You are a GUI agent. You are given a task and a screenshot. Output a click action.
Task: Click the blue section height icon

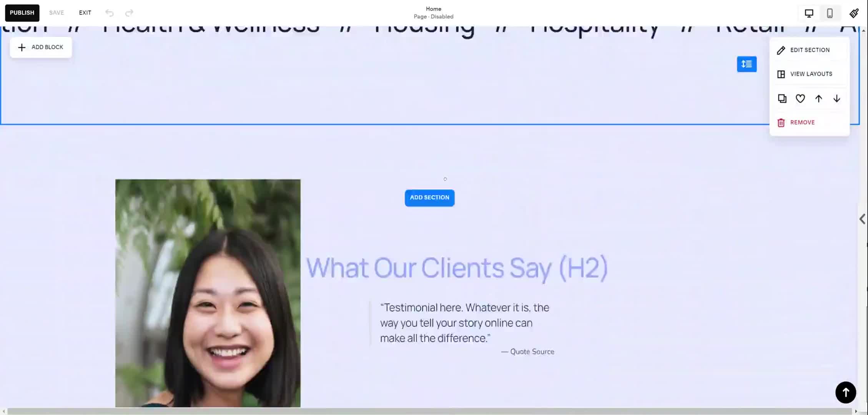[747, 64]
